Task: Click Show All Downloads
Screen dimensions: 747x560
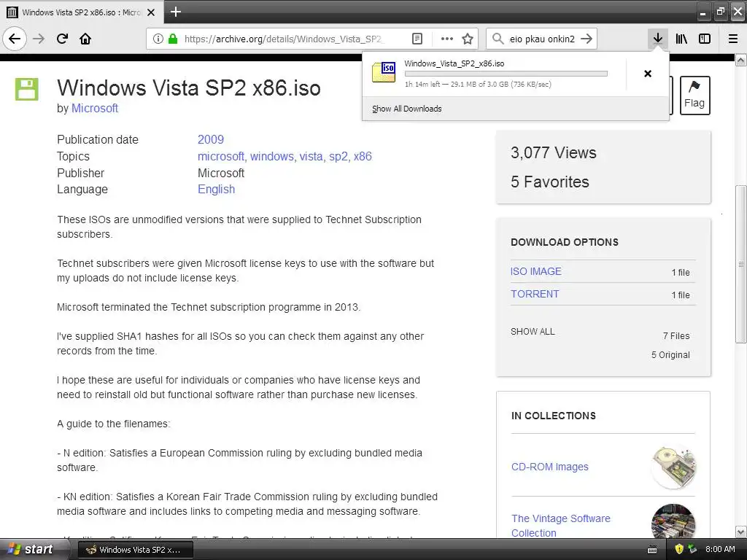Action: [x=406, y=109]
